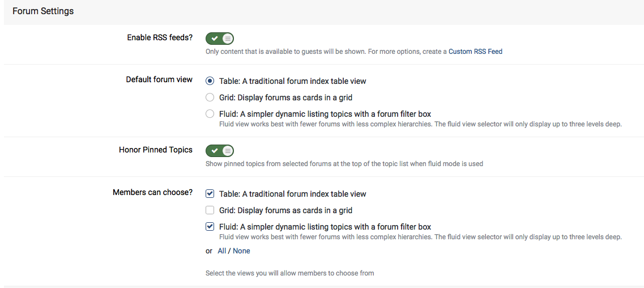This screenshot has width=644, height=288.
Task: Open the Custom RSS Feed link
Action: click(x=475, y=52)
